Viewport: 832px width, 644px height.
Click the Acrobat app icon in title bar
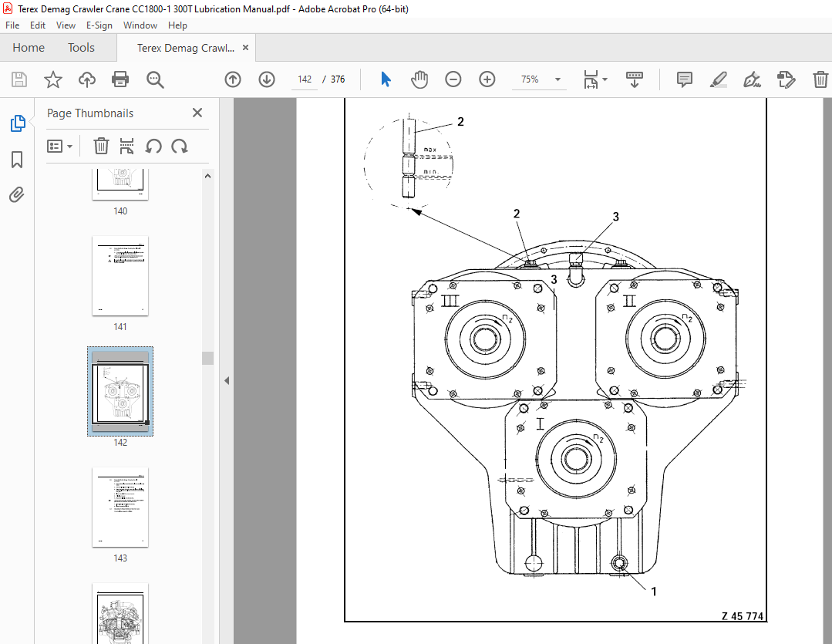(x=8, y=8)
